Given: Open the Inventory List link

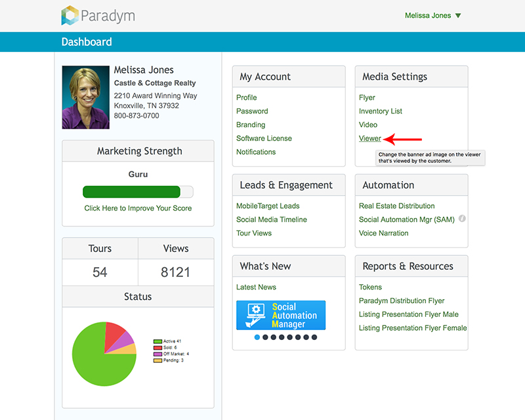Looking at the screenshot, I should [381, 111].
